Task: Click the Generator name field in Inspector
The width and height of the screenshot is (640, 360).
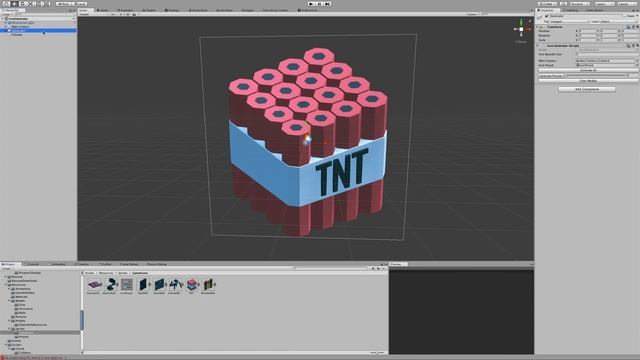Action: [586, 16]
